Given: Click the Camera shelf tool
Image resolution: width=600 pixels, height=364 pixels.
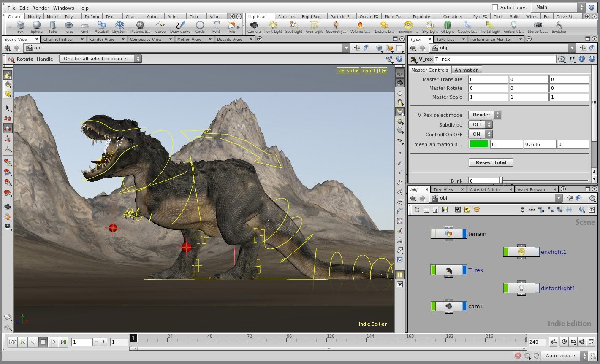Looking at the screenshot, I should point(254,27).
